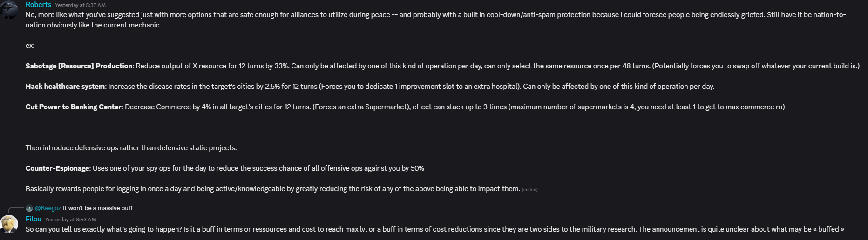Click the "ex:" line in Roberts' message
Screen dimensions: 868x240
click(30, 46)
